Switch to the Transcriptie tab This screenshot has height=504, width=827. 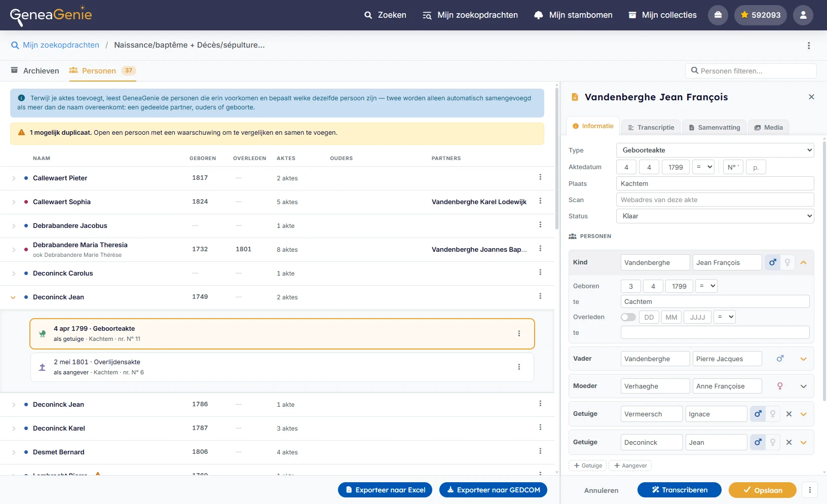coord(651,128)
